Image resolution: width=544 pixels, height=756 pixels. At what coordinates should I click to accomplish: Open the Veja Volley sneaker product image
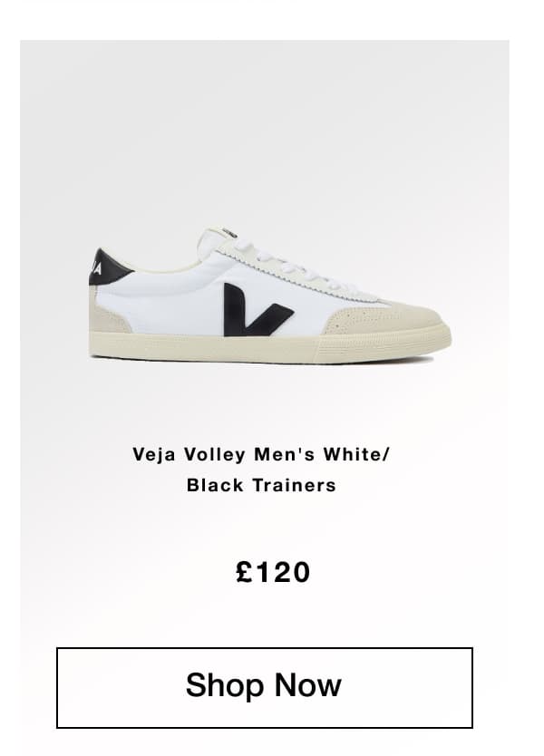click(x=270, y=296)
